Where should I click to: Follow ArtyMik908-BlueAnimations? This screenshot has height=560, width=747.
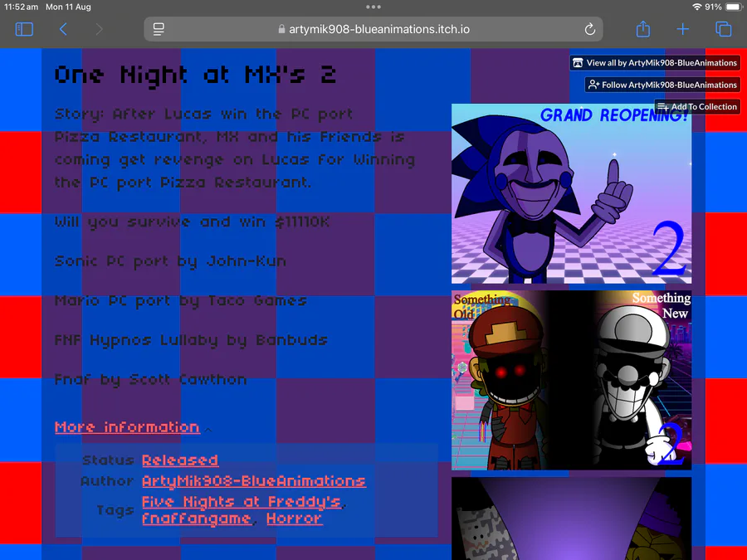coord(662,85)
